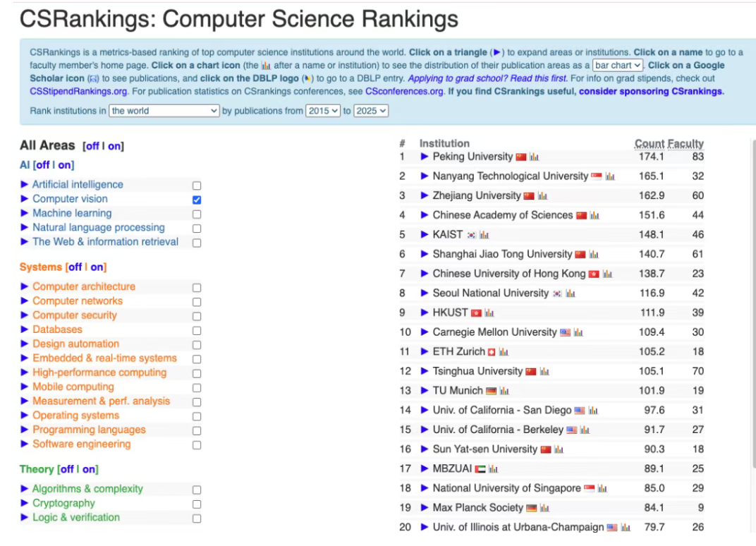This screenshot has width=756, height=546.
Task: Expand Chinese Academy of Sciences faculty list
Action: click(425, 215)
